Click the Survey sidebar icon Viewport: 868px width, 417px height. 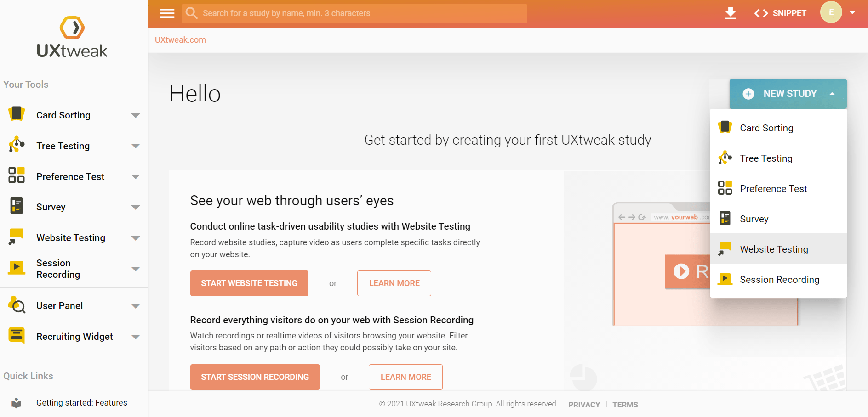pos(17,206)
